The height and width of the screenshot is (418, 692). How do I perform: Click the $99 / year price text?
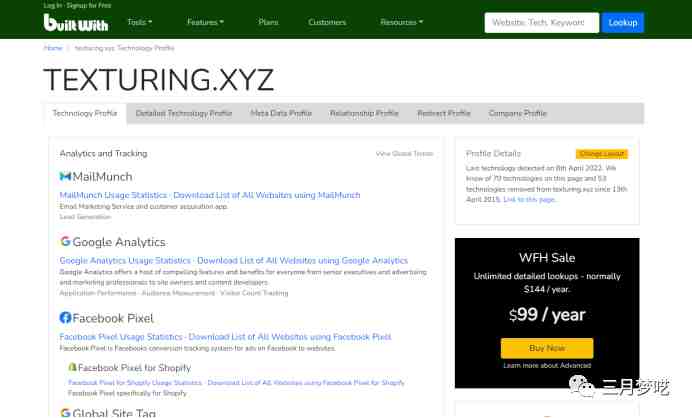(x=547, y=315)
